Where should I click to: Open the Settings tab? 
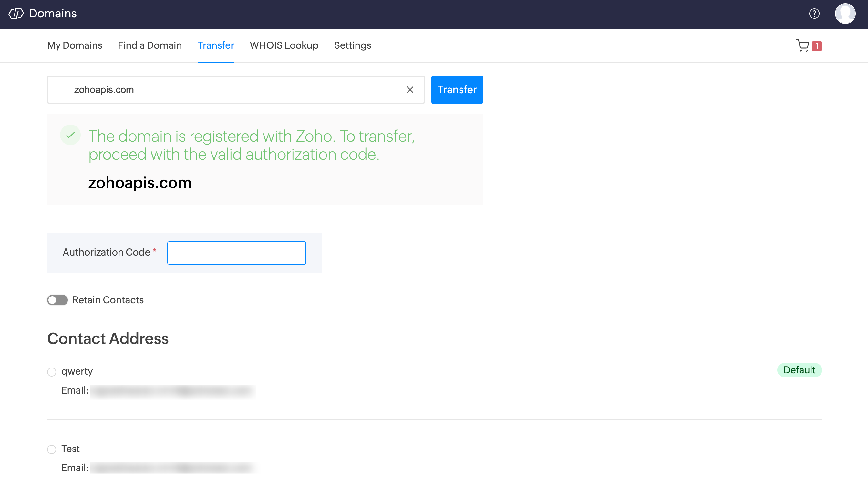tap(352, 45)
